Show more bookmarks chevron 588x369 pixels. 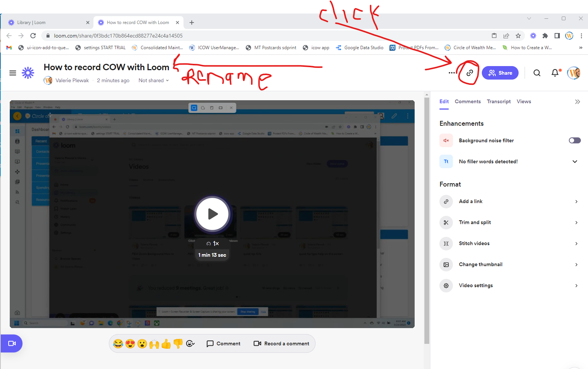pos(581,48)
